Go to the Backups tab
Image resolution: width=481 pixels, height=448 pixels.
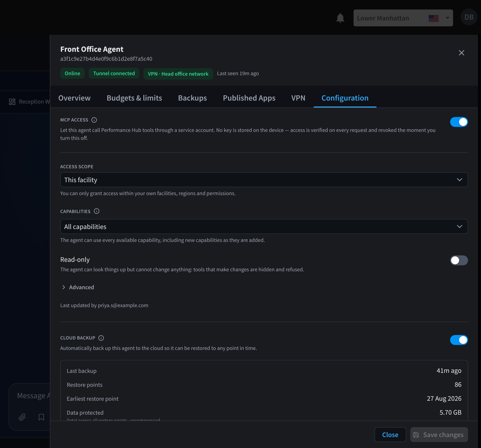(192, 98)
